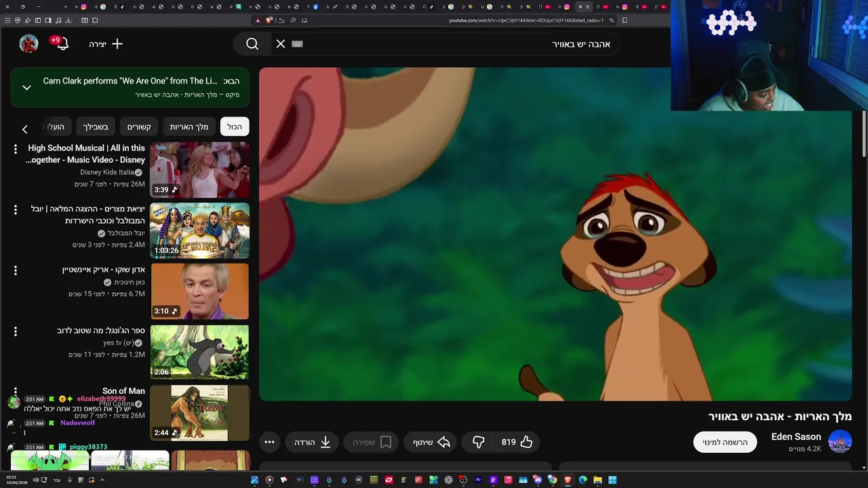Open the YouTube account avatar menu
Viewport: 868px width, 488px height.
click(28, 43)
